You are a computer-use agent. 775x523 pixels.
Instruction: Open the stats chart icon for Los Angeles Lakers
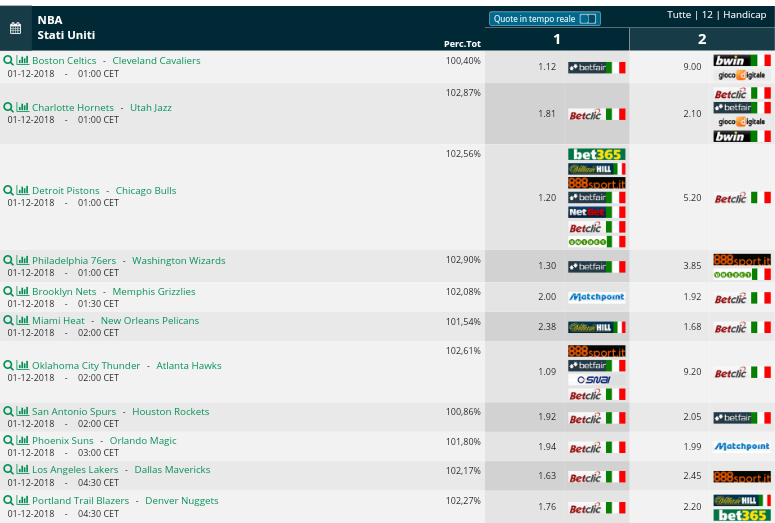(22, 470)
